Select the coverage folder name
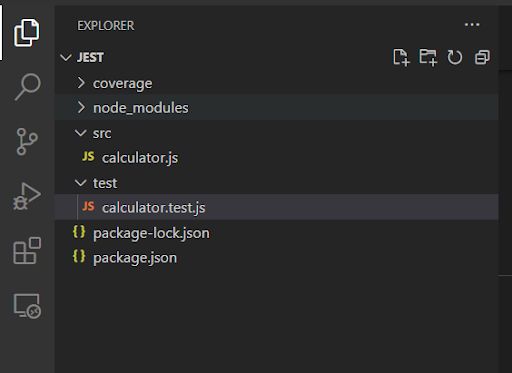This screenshot has height=373, width=512. pos(123,84)
